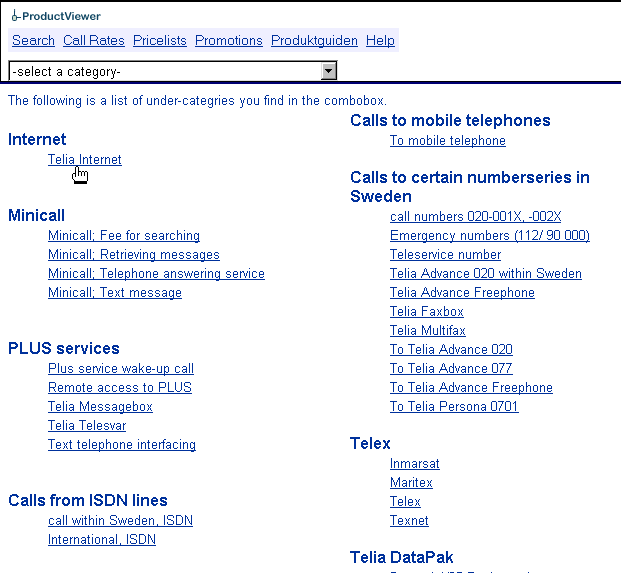Open the To Telia Advance 077 link
The width and height of the screenshot is (621, 573).
coord(451,368)
